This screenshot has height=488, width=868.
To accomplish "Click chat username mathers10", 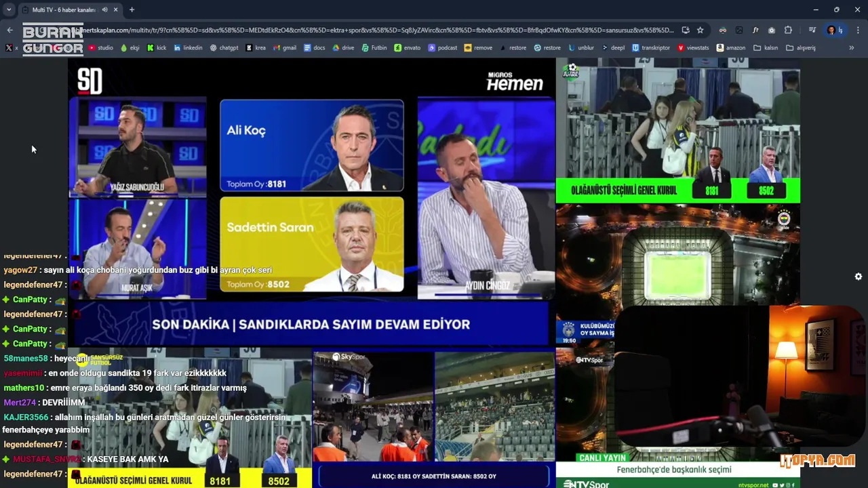I will (x=24, y=388).
